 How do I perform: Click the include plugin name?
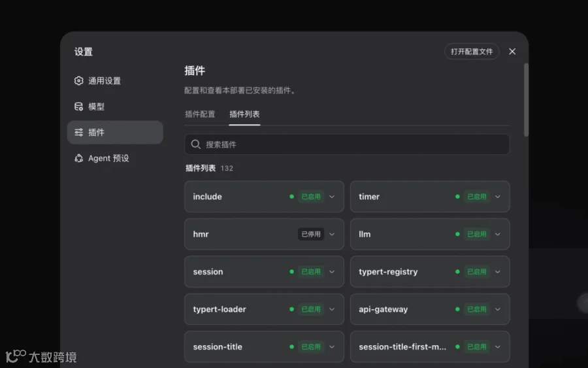coord(207,197)
